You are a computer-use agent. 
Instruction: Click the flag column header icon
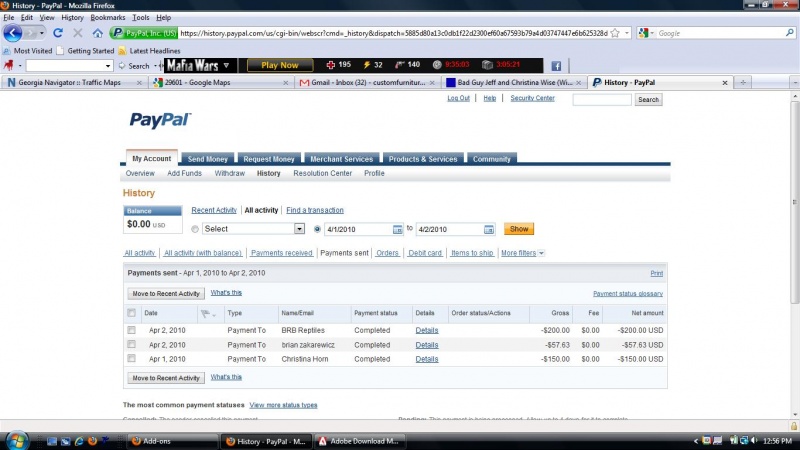coord(205,314)
